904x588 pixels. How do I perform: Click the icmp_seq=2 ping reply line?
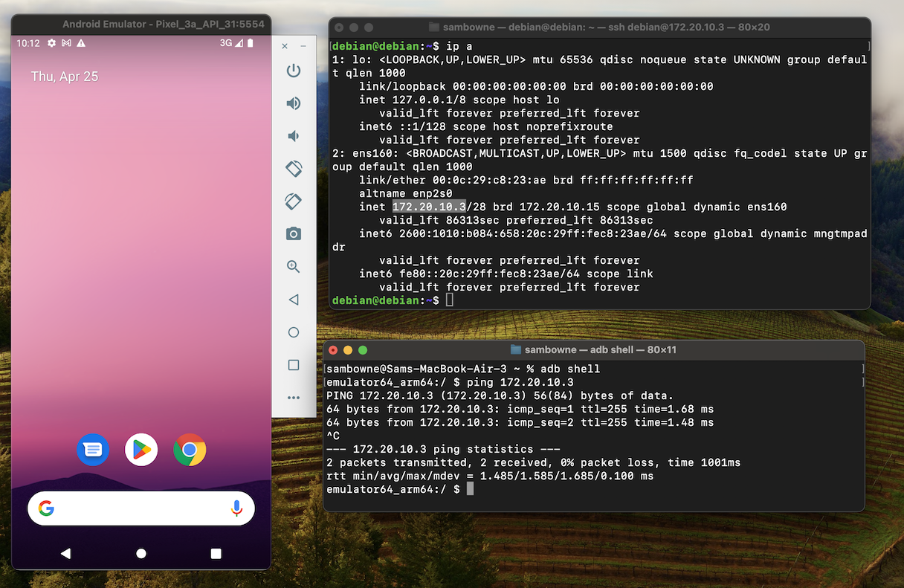(x=520, y=422)
